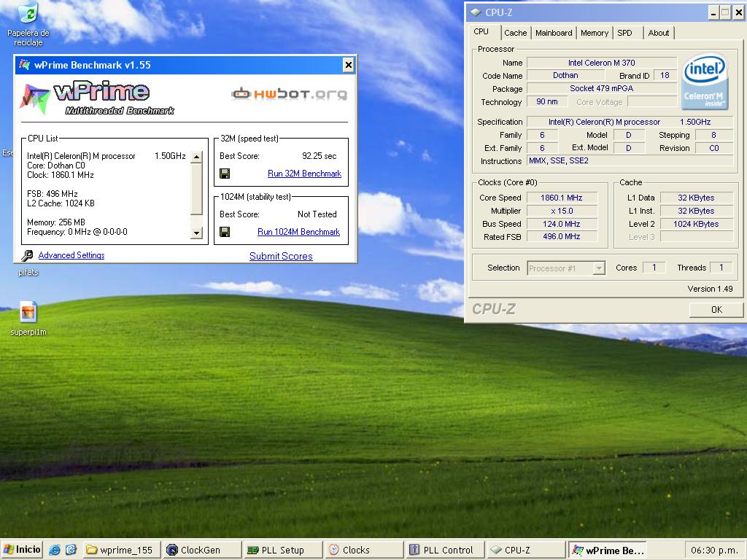Viewport: 747px width, 560px height.
Task: Click the Specification Intel(R) Celeron(R) M field
Action: [x=630, y=122]
